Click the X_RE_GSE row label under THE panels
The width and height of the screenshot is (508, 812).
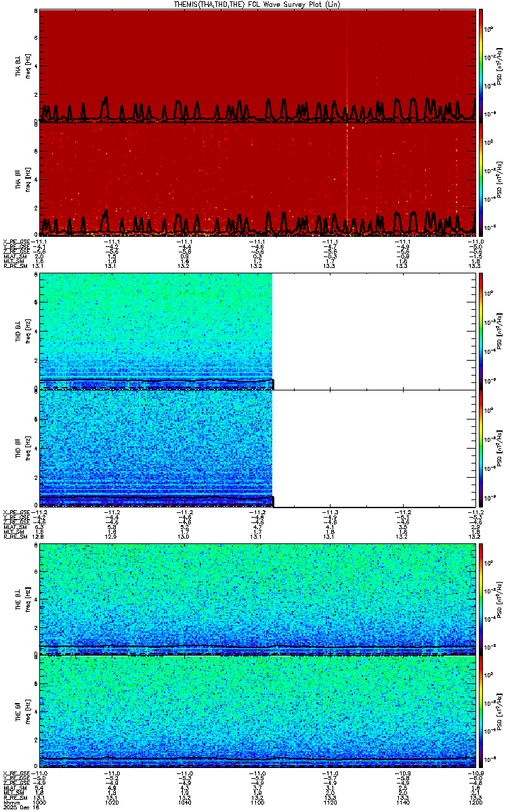(16, 773)
